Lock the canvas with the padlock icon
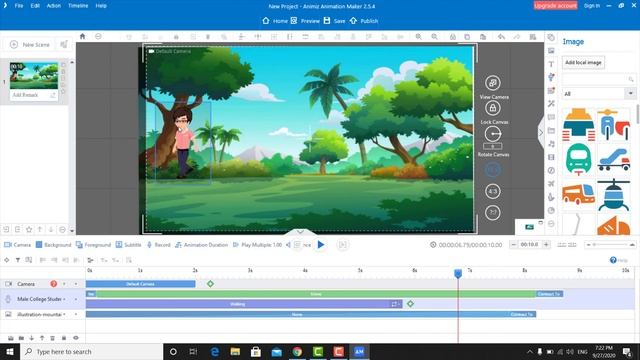 [493, 108]
